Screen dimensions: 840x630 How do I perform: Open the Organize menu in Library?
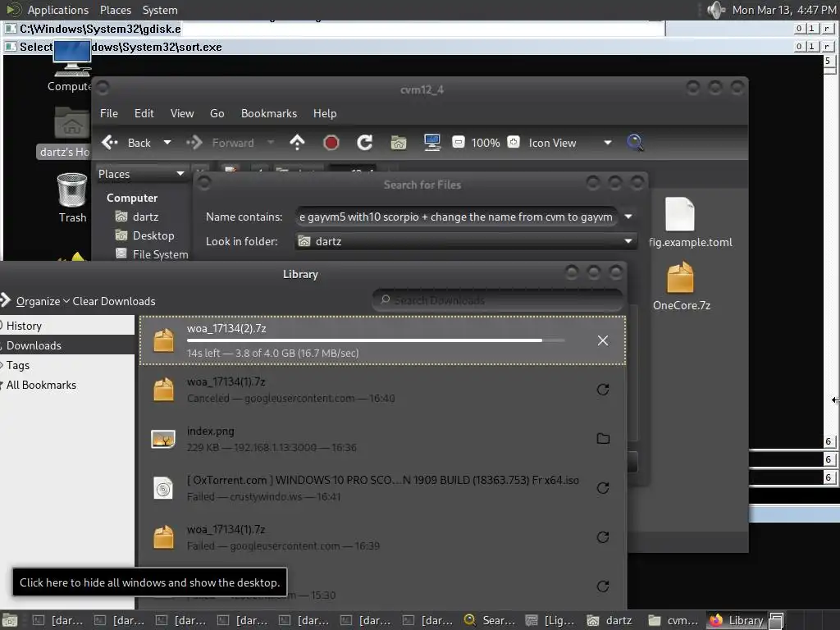43,301
